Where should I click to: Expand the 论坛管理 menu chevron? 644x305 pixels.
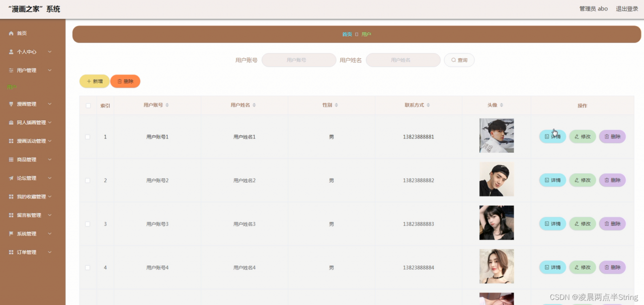[x=50, y=178]
